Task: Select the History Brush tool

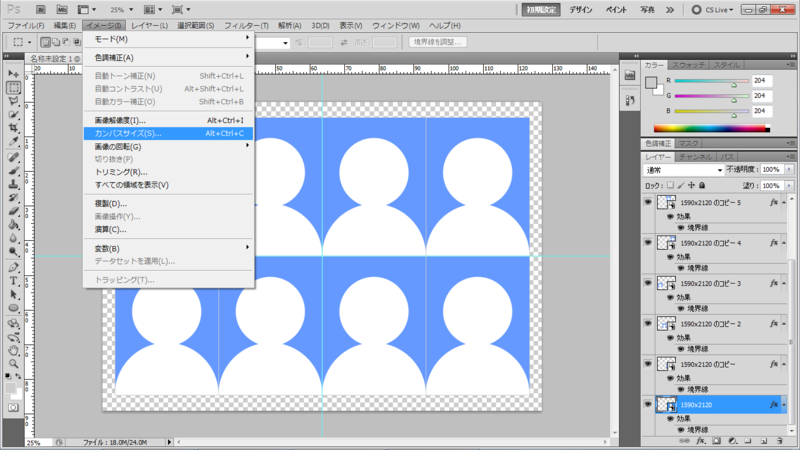Action: coord(13,197)
